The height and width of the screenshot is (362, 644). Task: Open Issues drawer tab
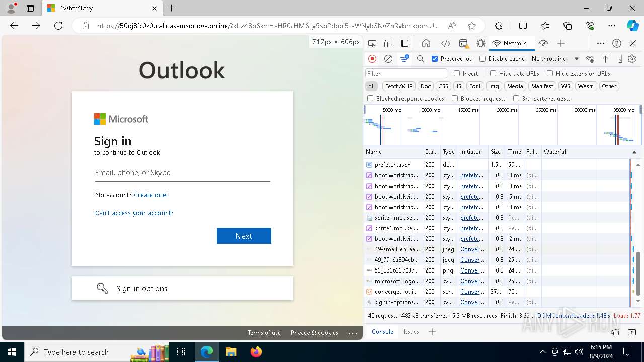click(411, 332)
